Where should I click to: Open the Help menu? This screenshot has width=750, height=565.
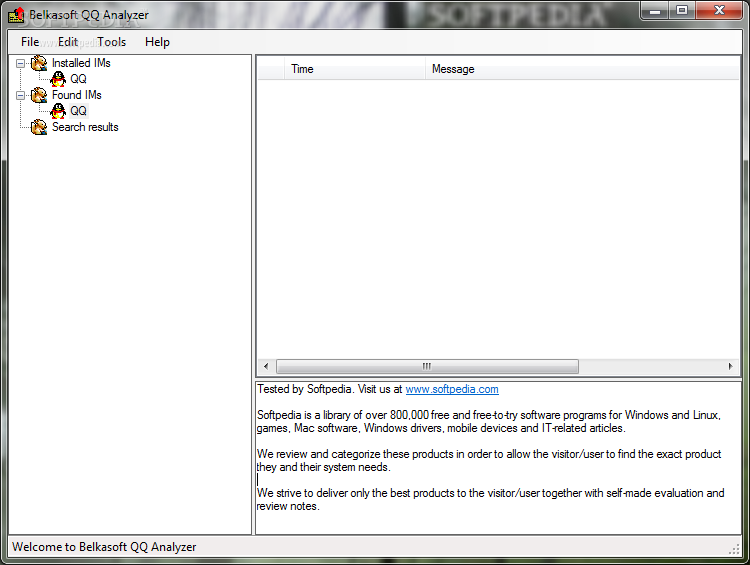click(x=157, y=42)
